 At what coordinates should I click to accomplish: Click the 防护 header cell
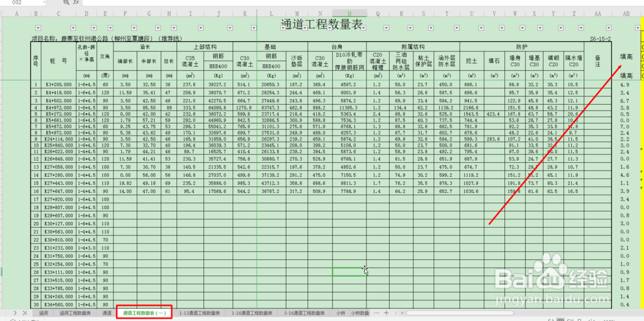522,46
